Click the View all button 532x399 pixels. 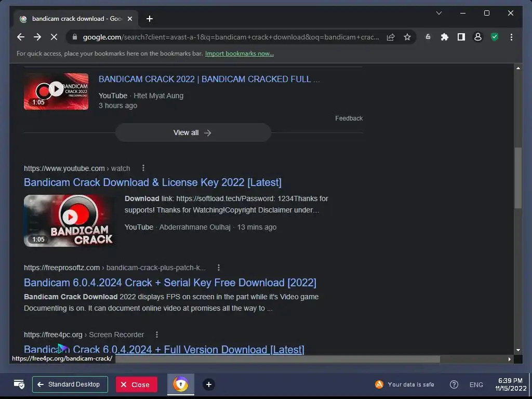click(x=193, y=132)
